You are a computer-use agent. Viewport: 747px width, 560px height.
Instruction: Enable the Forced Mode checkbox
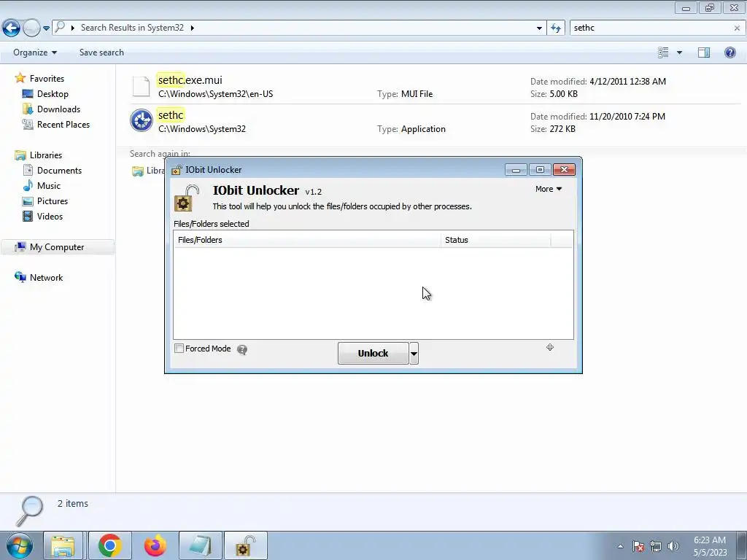(179, 349)
